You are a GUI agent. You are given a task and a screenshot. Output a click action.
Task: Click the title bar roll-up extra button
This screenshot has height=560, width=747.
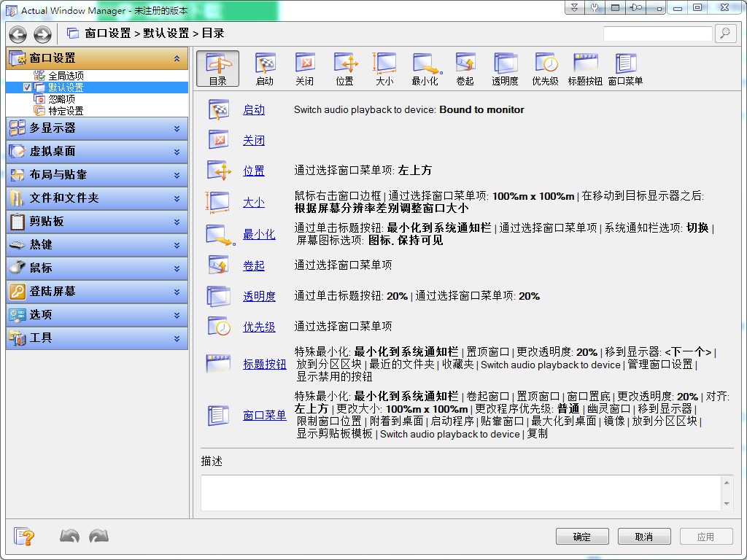tap(575, 7)
